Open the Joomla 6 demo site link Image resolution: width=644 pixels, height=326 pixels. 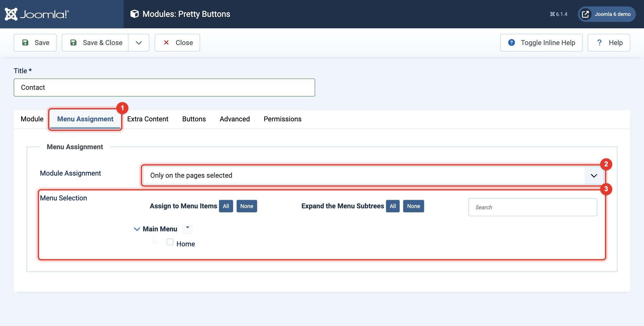[x=607, y=14]
